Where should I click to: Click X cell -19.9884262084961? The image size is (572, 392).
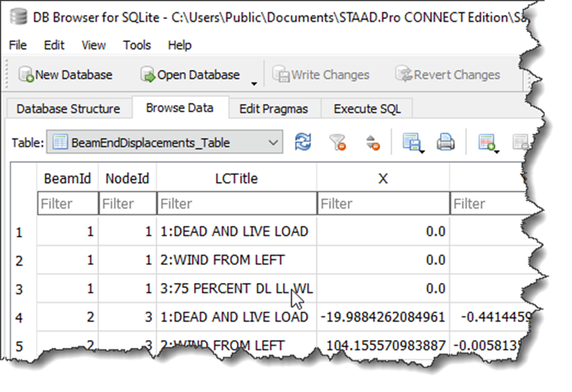coord(383,317)
